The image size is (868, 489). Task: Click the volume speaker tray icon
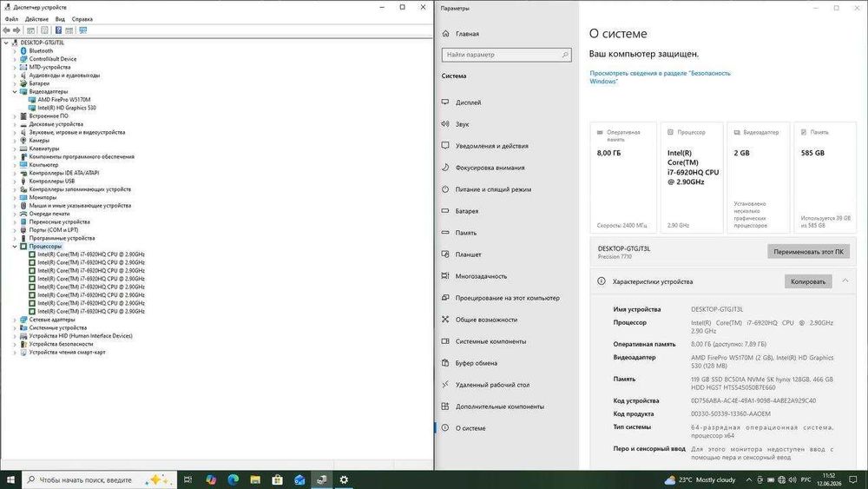coord(792,479)
